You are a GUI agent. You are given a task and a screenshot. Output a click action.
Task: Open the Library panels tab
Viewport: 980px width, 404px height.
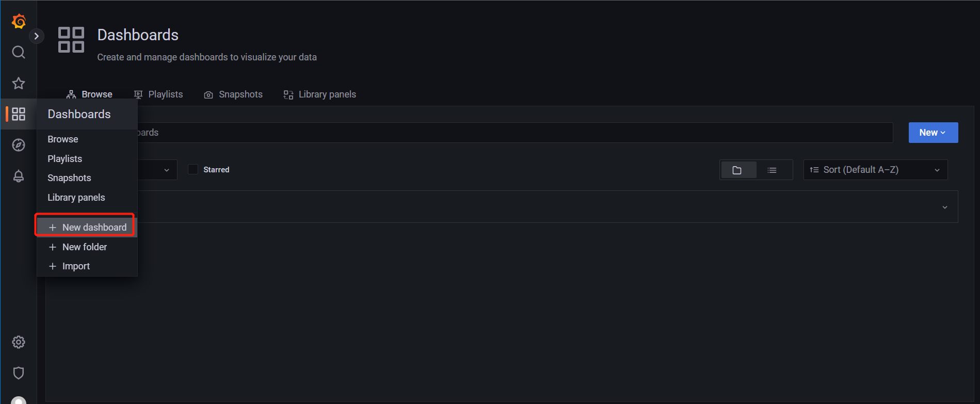[x=320, y=94]
